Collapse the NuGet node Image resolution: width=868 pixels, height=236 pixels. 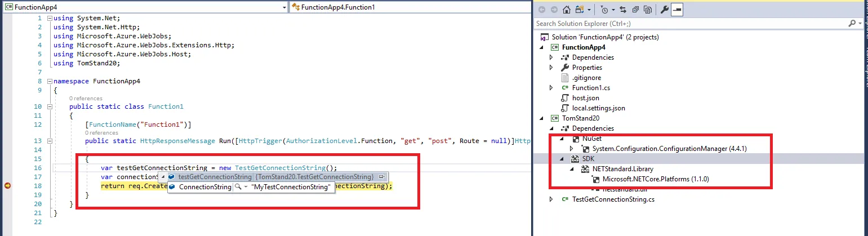562,139
